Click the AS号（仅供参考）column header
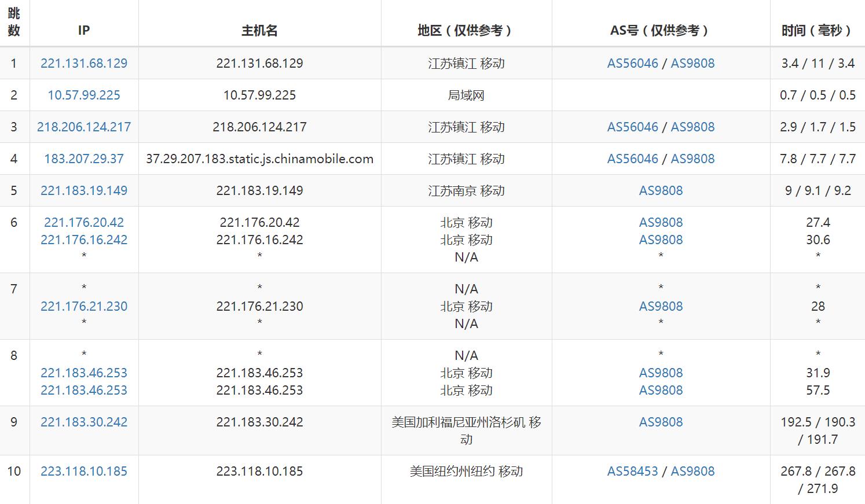 pos(661,31)
